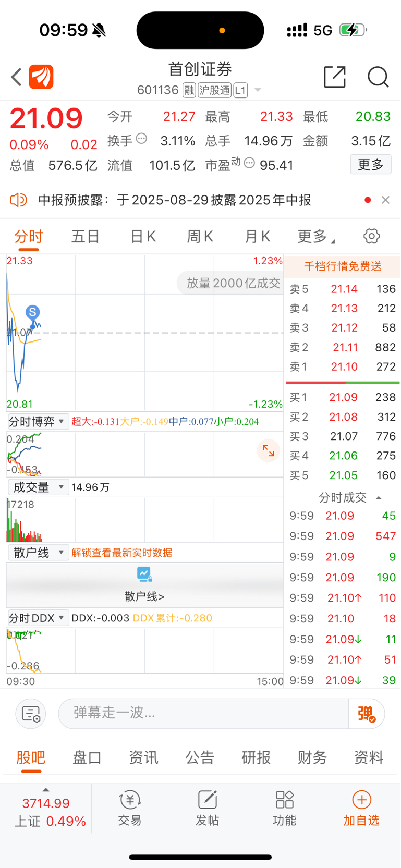
Task: Open the 散户线> link
Action: (144, 596)
